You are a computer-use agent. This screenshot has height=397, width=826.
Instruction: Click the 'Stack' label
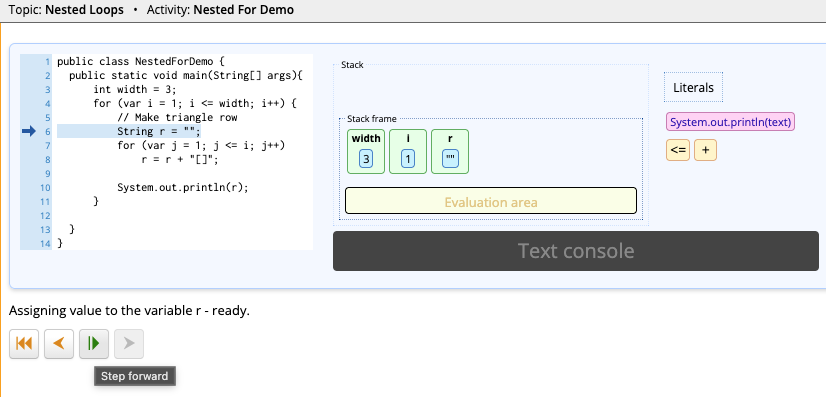click(x=352, y=65)
